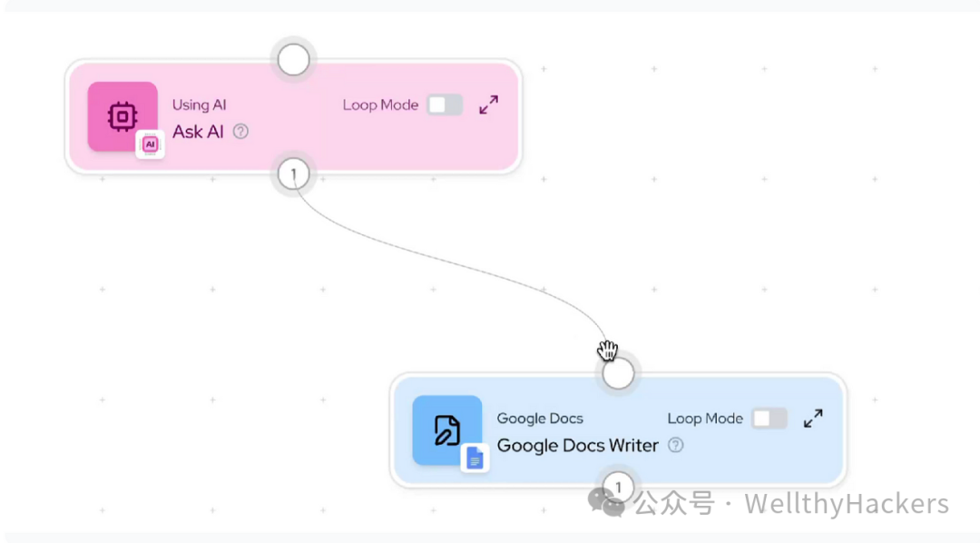The width and height of the screenshot is (980, 543).
Task: Select the Google Docs Writer input connector
Action: tap(618, 373)
